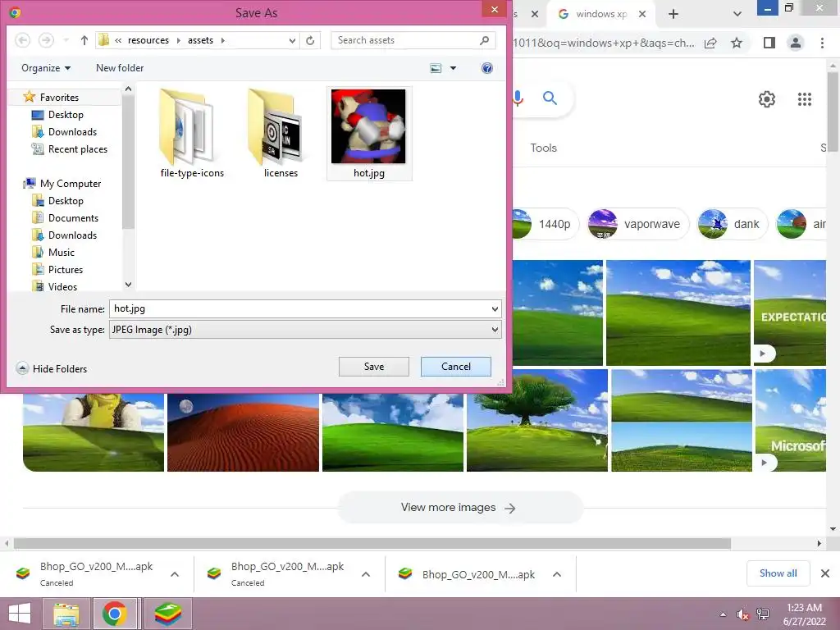Open the Save as type dropdown
840x630 pixels.
click(305, 330)
